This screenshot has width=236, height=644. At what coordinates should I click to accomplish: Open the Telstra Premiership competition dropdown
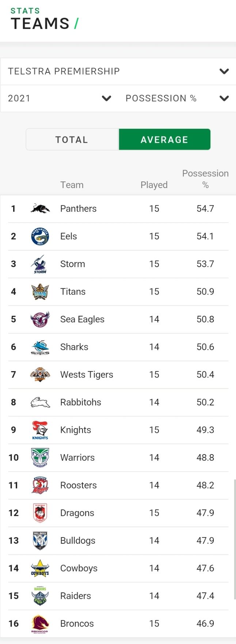[x=118, y=71]
